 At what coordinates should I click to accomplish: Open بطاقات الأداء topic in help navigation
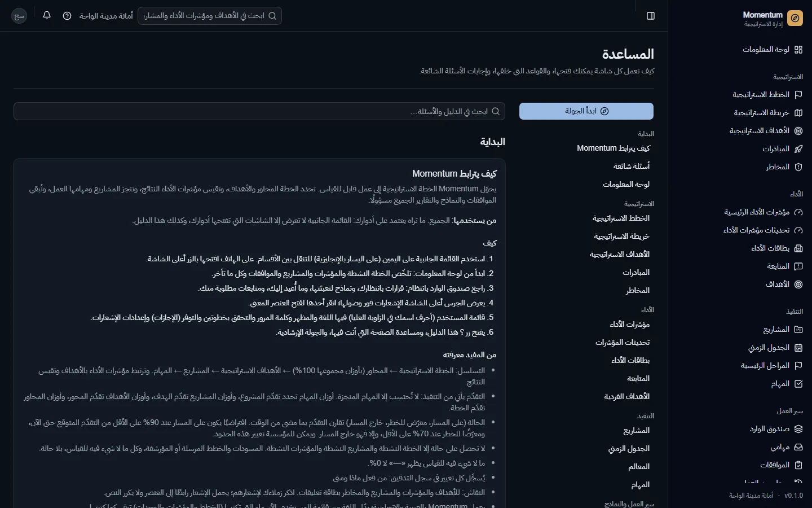[x=631, y=360]
